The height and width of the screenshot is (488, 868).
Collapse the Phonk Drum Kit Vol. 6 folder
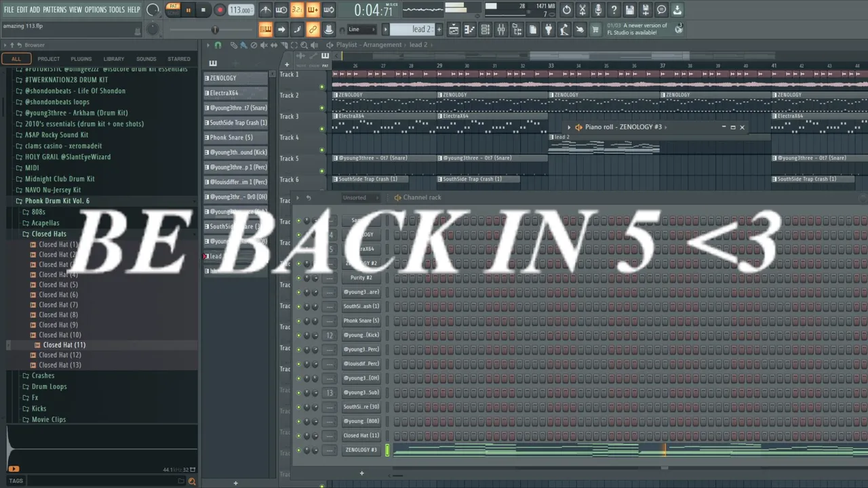tap(56, 201)
